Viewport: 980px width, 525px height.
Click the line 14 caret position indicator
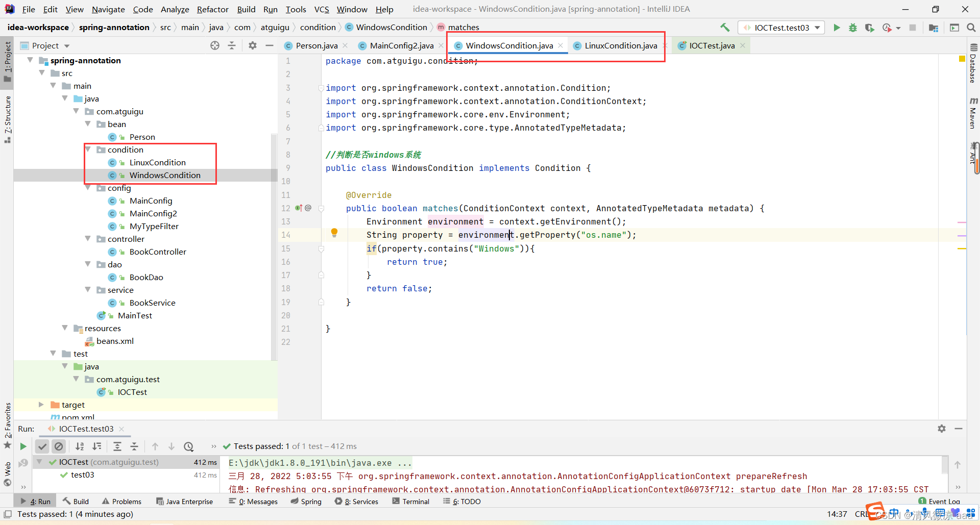(837, 514)
